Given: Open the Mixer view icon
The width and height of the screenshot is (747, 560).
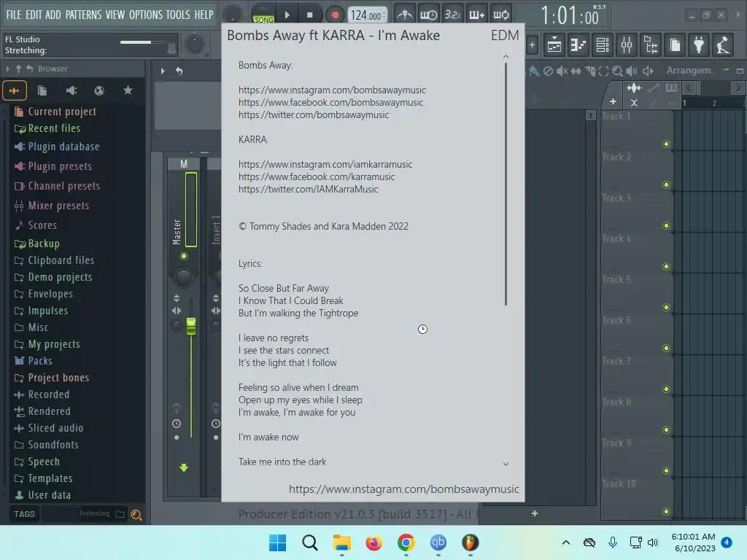Looking at the screenshot, I should pyautogui.click(x=627, y=45).
